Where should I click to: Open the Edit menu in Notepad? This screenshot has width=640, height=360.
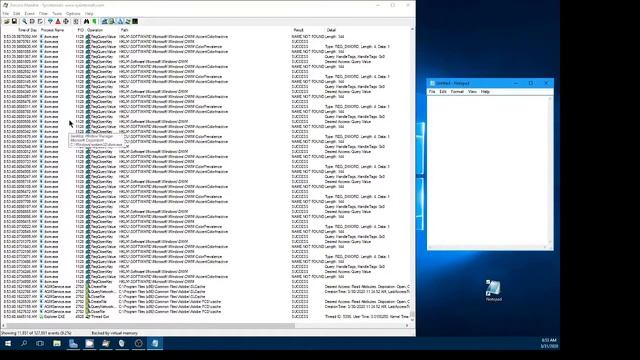(x=443, y=92)
